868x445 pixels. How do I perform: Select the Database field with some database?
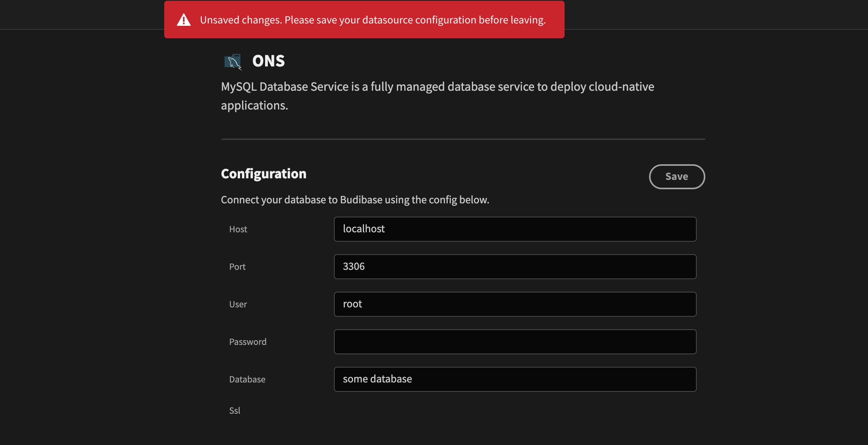point(515,379)
